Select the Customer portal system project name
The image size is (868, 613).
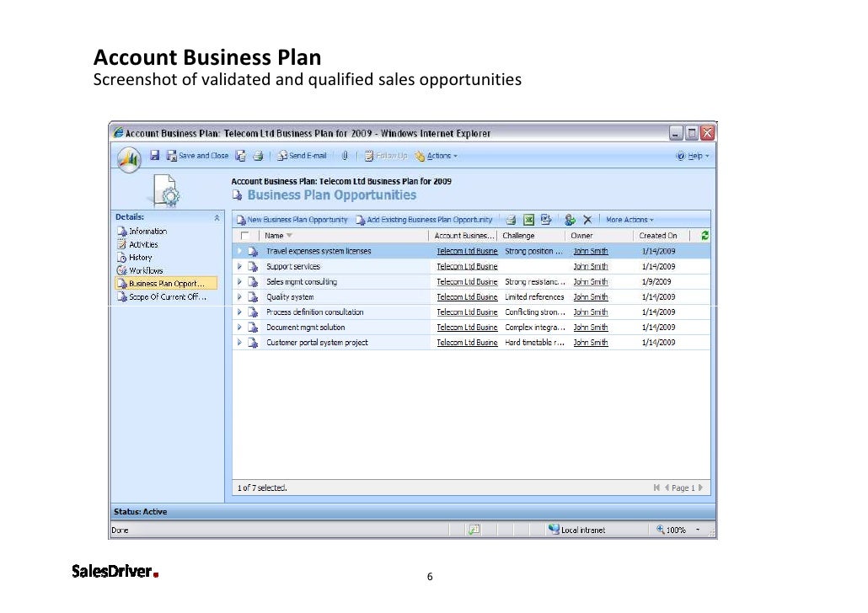(x=317, y=343)
